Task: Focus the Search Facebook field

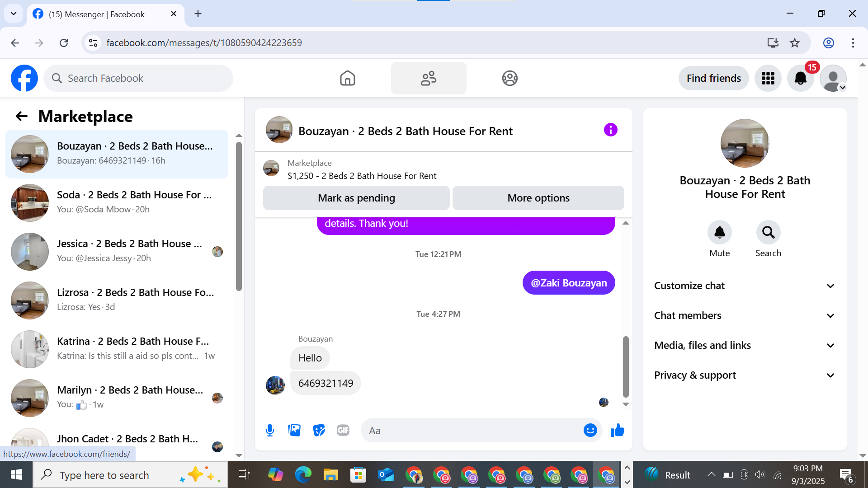Action: [x=138, y=78]
